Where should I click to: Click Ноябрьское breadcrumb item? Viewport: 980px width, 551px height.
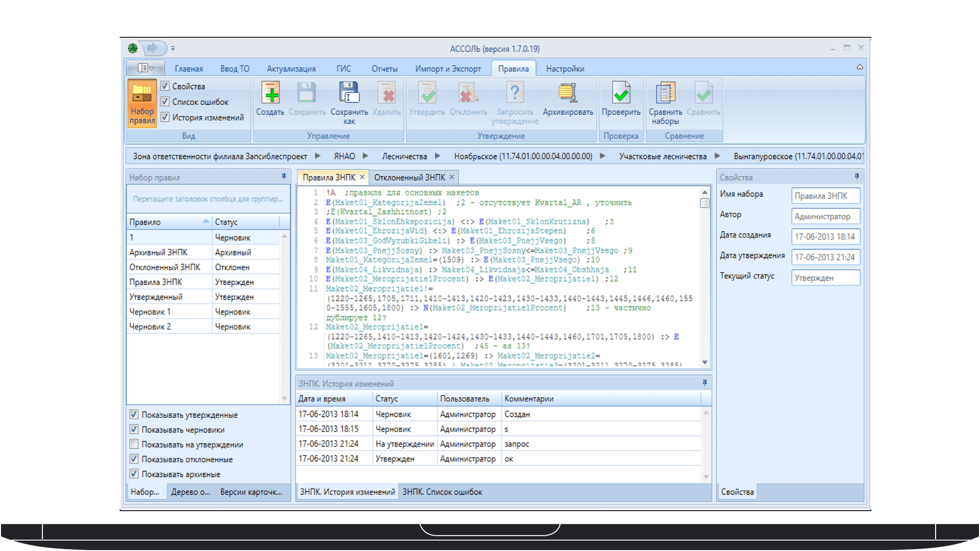523,156
